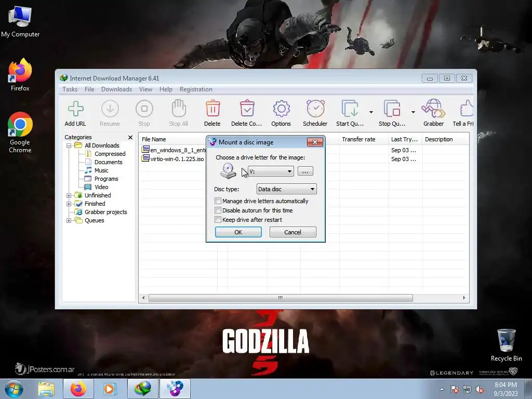
Task: Click Cancel in Mount dialog
Action: coord(292,232)
